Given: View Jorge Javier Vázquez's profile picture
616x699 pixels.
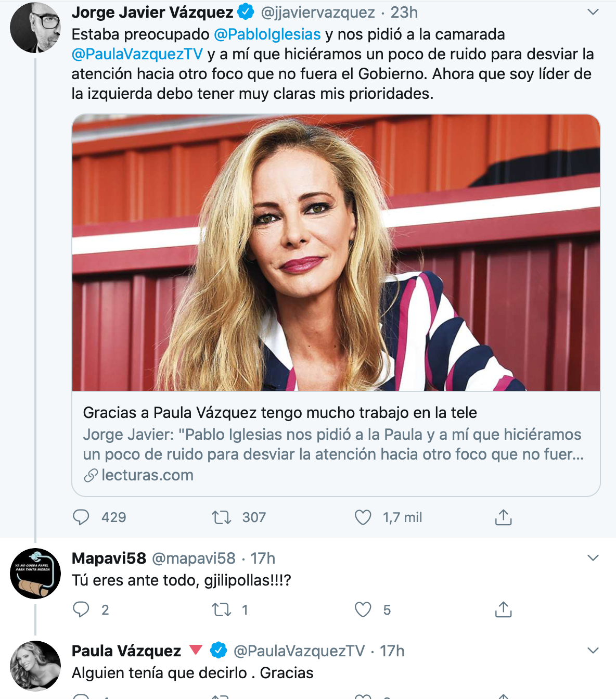Looking at the screenshot, I should [x=35, y=28].
